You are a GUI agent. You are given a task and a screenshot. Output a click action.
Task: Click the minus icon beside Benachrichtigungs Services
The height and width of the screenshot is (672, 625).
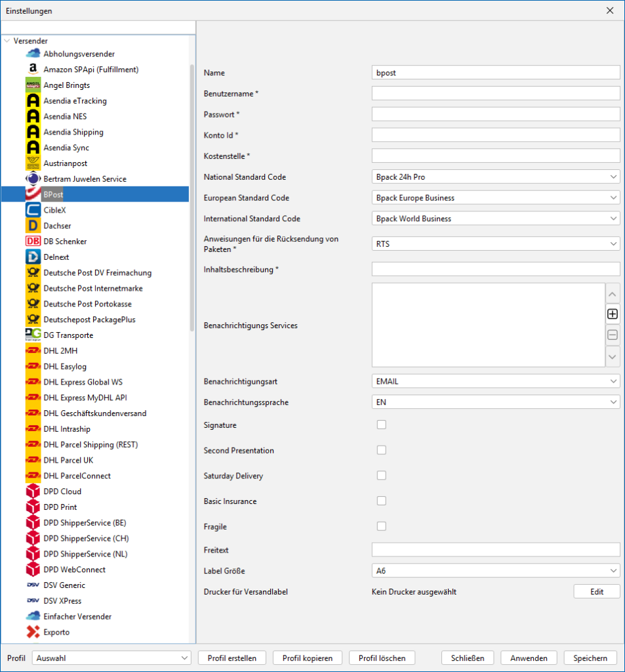click(x=613, y=335)
